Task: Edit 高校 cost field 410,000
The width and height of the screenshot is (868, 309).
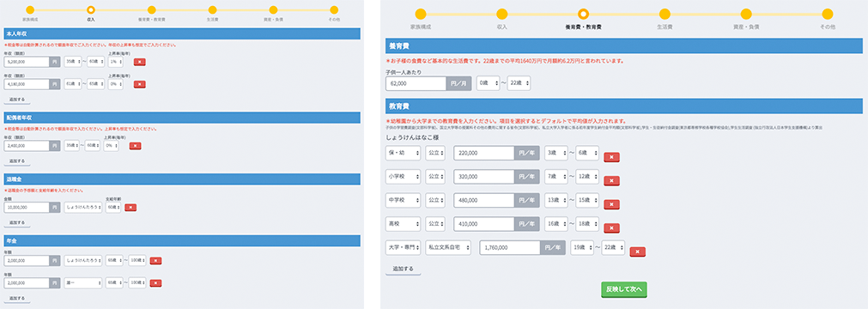Action: click(x=484, y=224)
